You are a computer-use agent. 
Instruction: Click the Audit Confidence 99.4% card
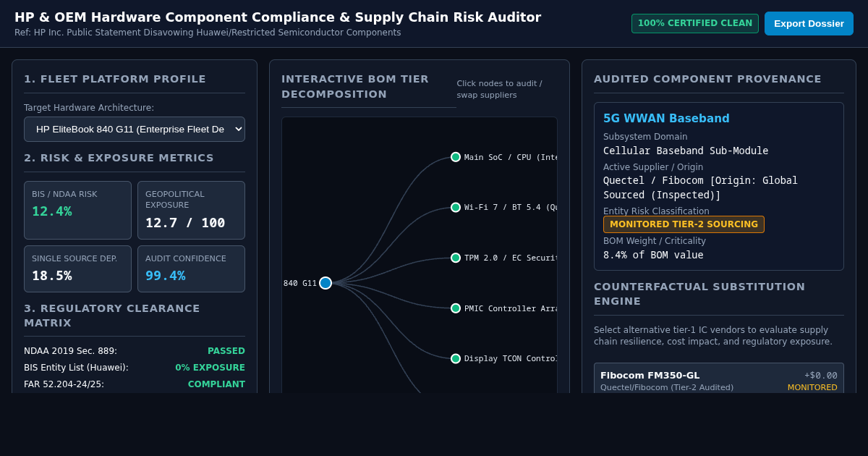[x=191, y=269]
